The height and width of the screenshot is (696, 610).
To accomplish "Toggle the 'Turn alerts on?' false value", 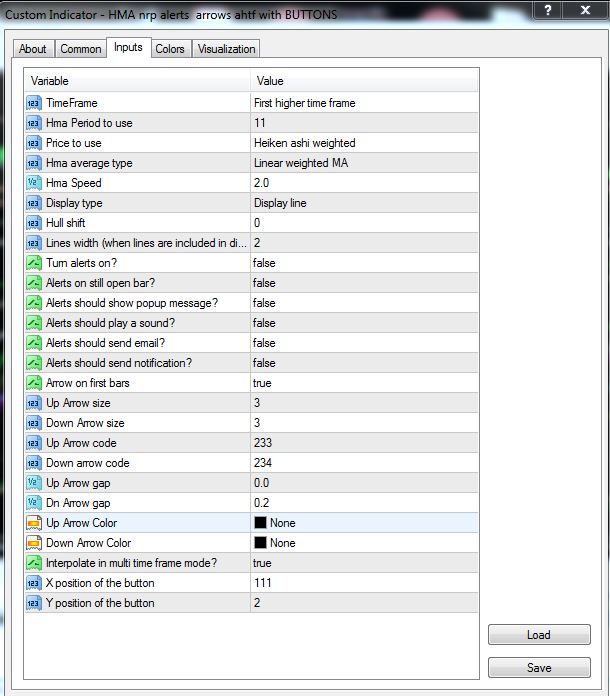I will coord(264,263).
